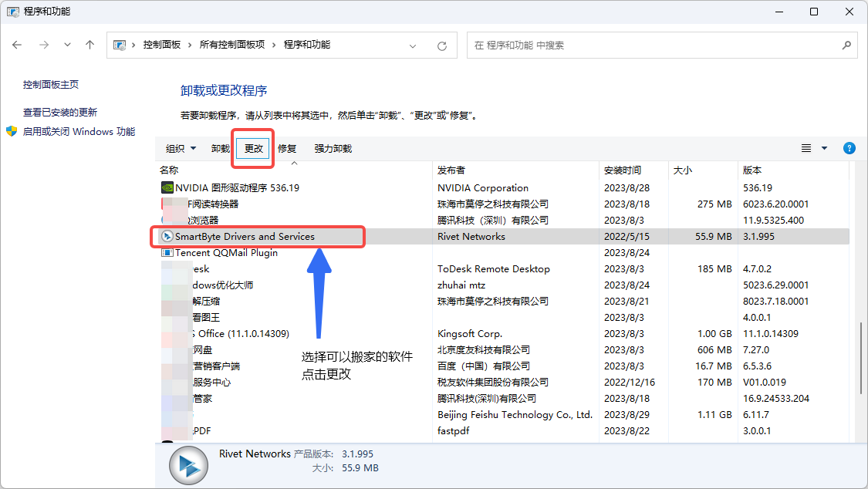Select the row published by 北京度友科技有限公司
Screen dimensions: 868x489
click(x=502, y=349)
